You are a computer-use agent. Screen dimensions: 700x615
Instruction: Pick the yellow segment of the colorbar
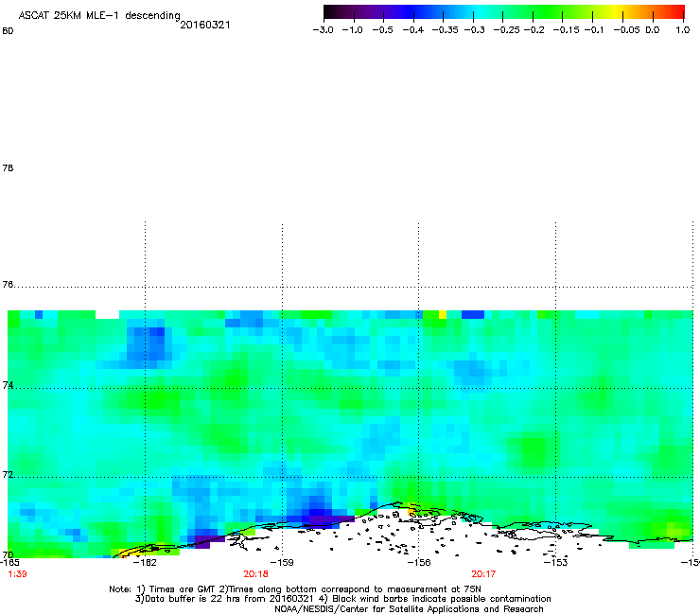[x=618, y=12]
